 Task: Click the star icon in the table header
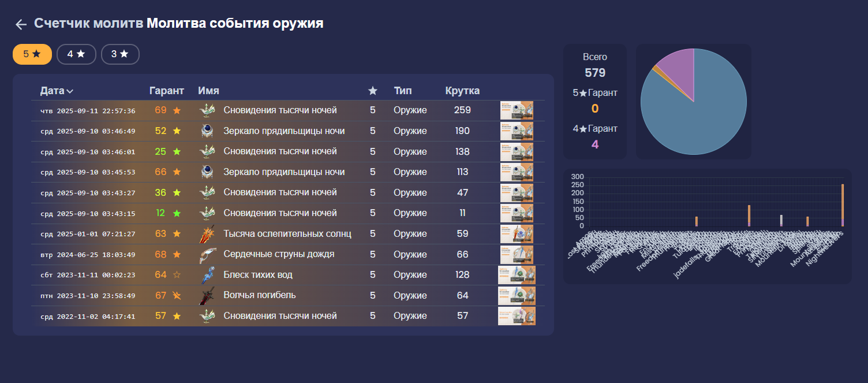[373, 91]
